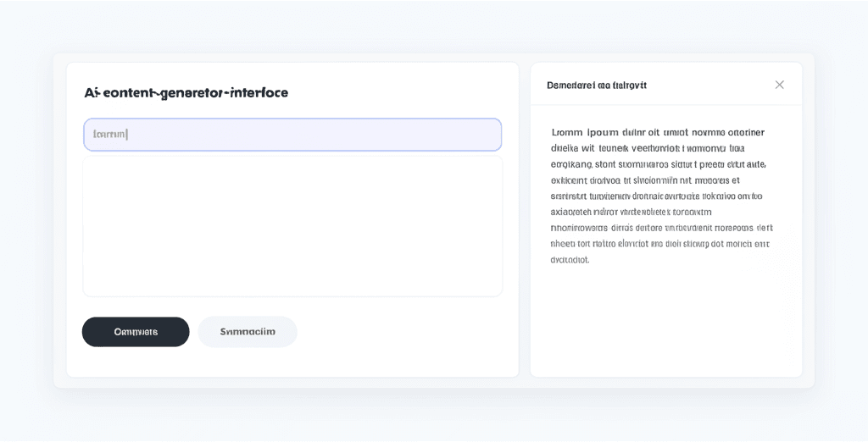
Task: Click the AI content generator interface heading
Action: pos(186,93)
